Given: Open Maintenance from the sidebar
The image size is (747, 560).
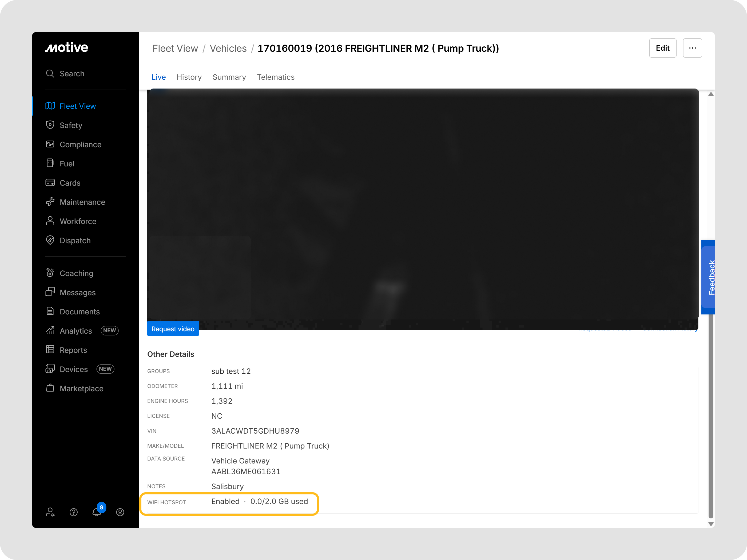Looking at the screenshot, I should click(x=82, y=202).
